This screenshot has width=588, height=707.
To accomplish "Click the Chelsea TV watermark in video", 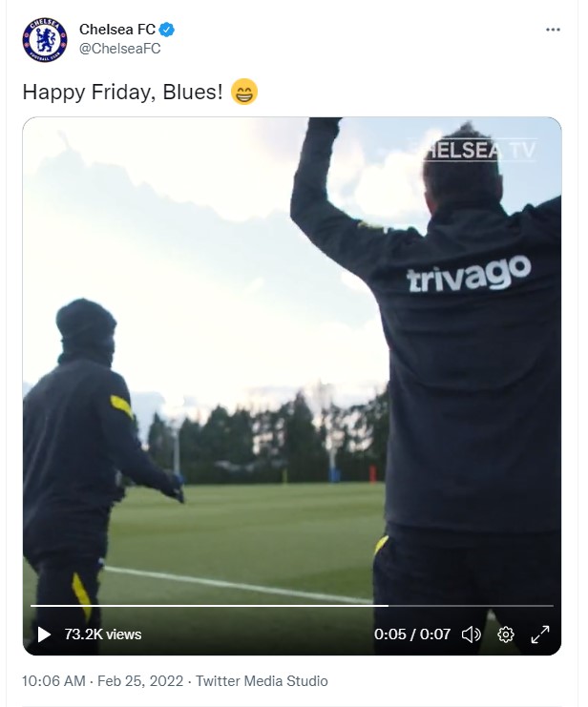I will click(x=480, y=150).
